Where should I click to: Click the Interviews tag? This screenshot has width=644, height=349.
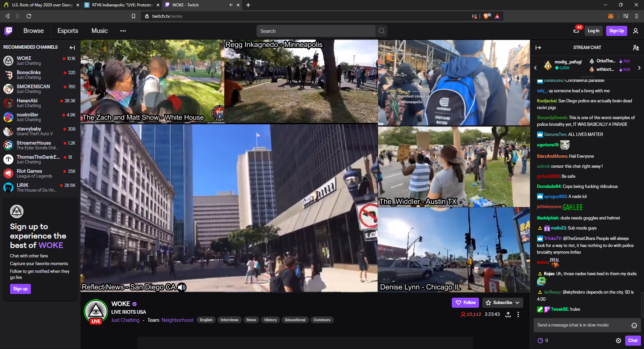[x=229, y=320]
